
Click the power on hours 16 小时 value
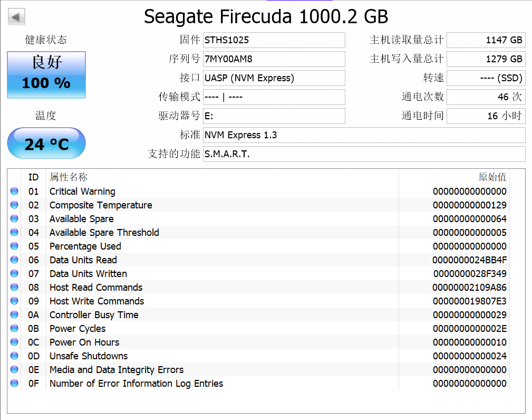[x=486, y=116]
